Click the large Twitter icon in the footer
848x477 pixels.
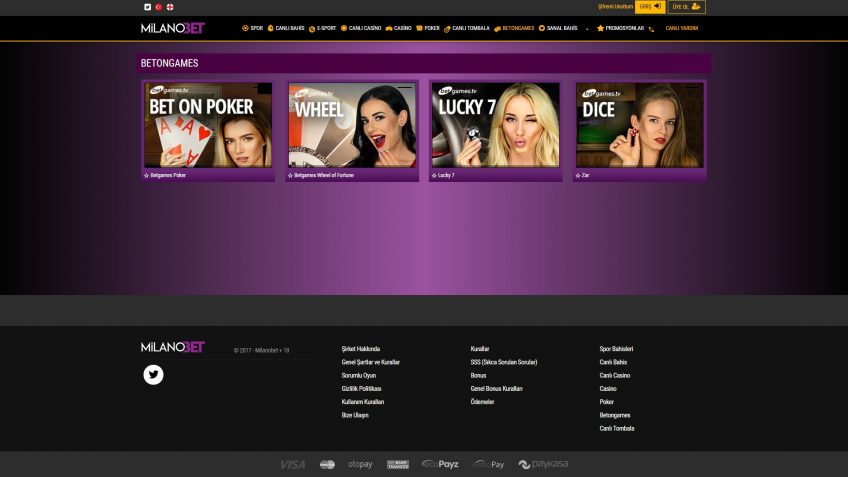point(153,375)
